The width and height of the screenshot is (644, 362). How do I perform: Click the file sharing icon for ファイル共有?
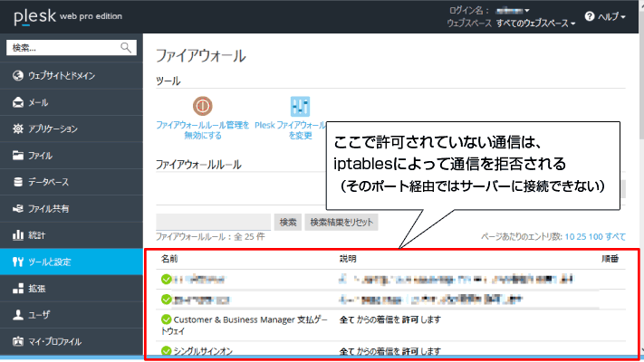click(x=17, y=208)
